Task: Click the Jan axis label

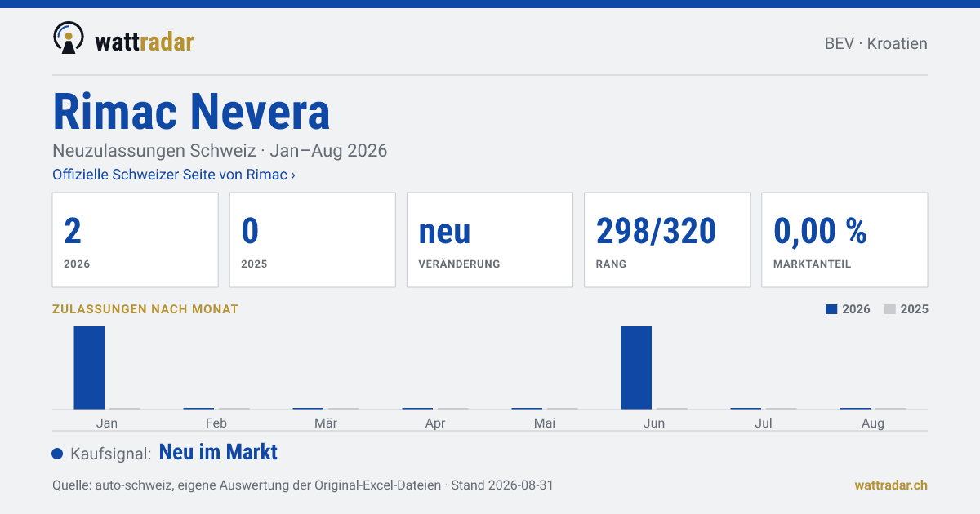Action: [x=107, y=423]
